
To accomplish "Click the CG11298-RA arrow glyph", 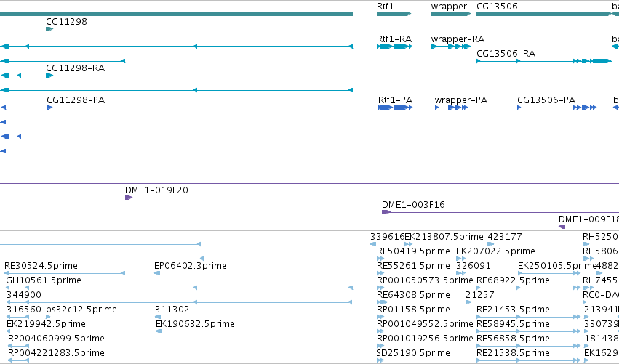I will pyautogui.click(x=49, y=76).
